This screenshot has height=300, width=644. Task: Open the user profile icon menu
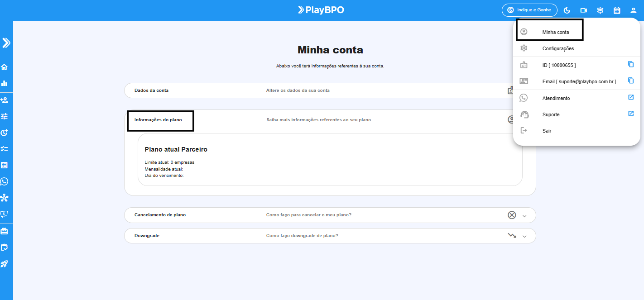click(x=633, y=10)
